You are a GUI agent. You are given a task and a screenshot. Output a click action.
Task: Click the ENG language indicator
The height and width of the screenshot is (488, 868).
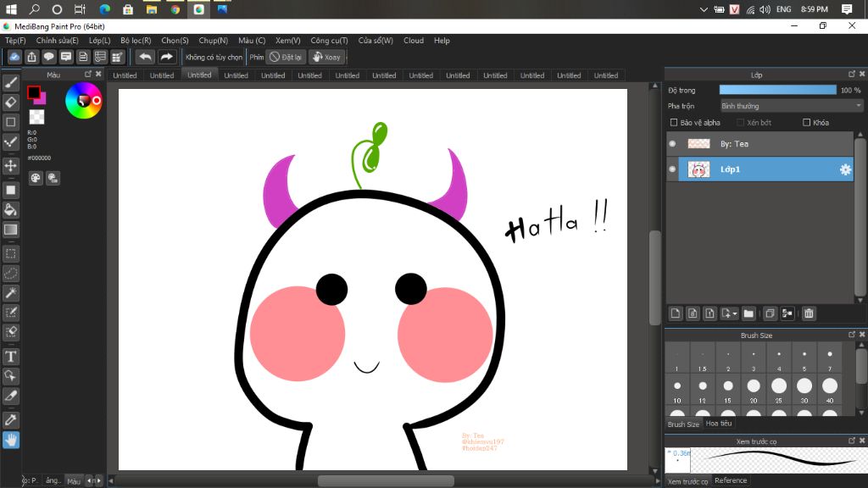coord(783,9)
